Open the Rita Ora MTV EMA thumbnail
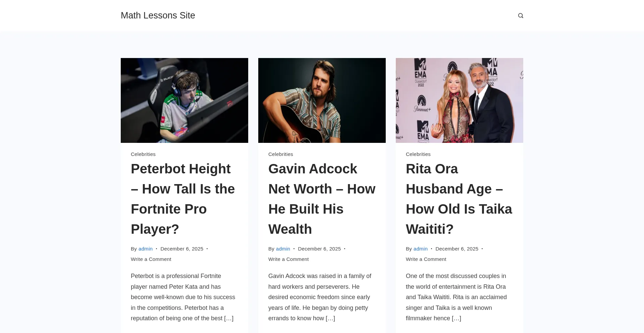This screenshot has width=644, height=333. (x=460, y=100)
